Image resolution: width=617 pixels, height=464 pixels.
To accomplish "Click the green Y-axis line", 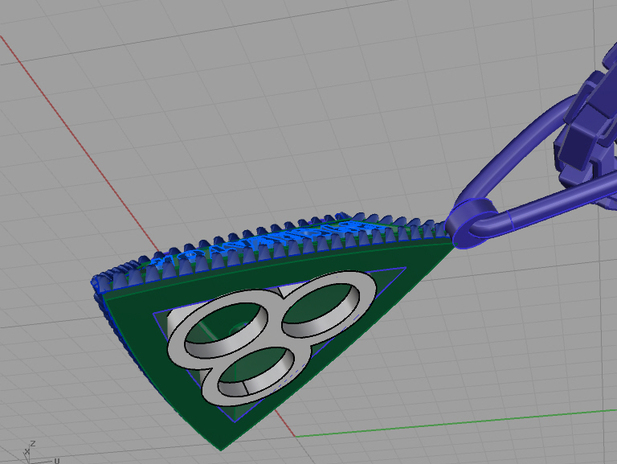I will (450, 424).
